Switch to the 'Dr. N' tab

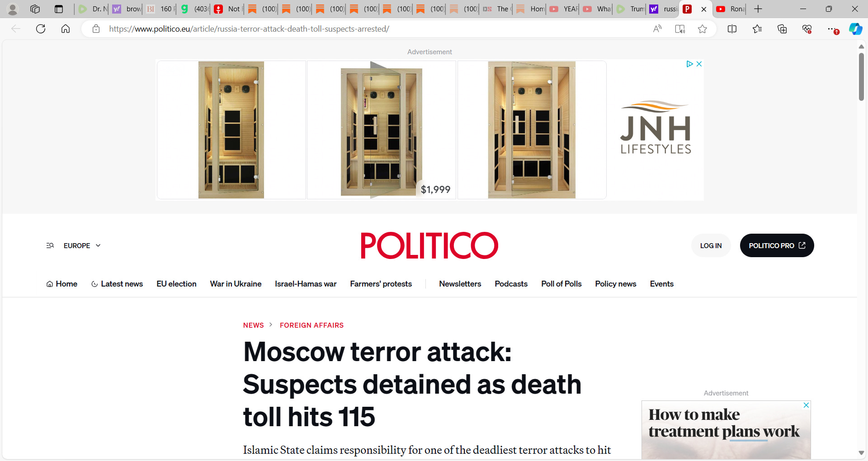tap(93, 9)
